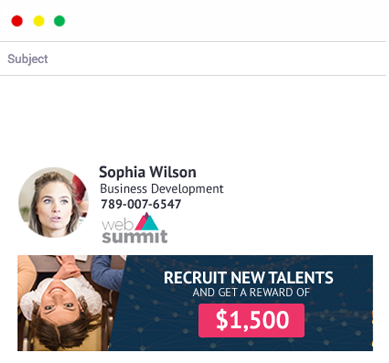
Task: Select the AND GET A REWARD OF text
Action: click(x=251, y=293)
